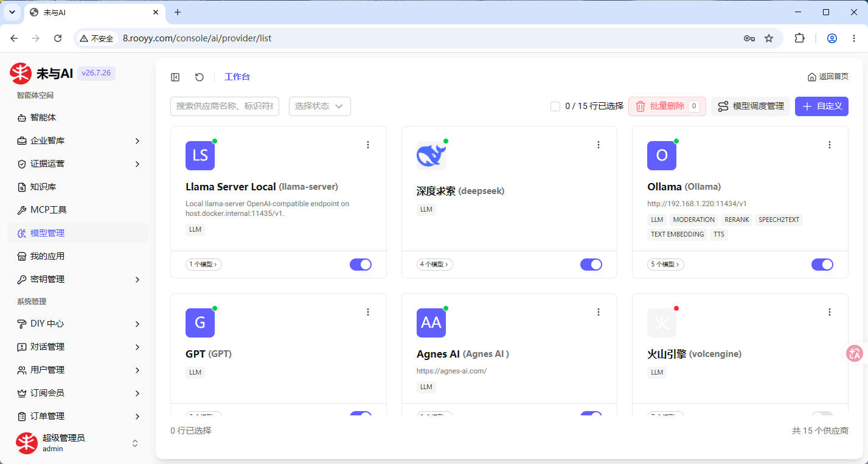868x464 pixels.
Task: Open the Chrome three-dot menu
Action: (x=853, y=38)
